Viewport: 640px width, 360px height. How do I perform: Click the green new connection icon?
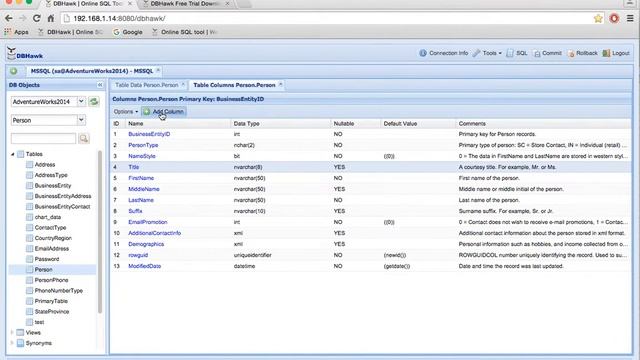click(x=13, y=71)
